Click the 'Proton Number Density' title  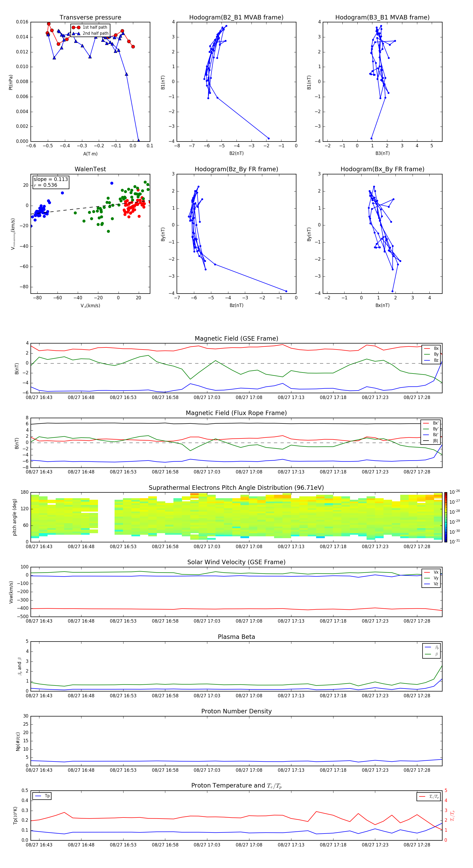(236, 711)
